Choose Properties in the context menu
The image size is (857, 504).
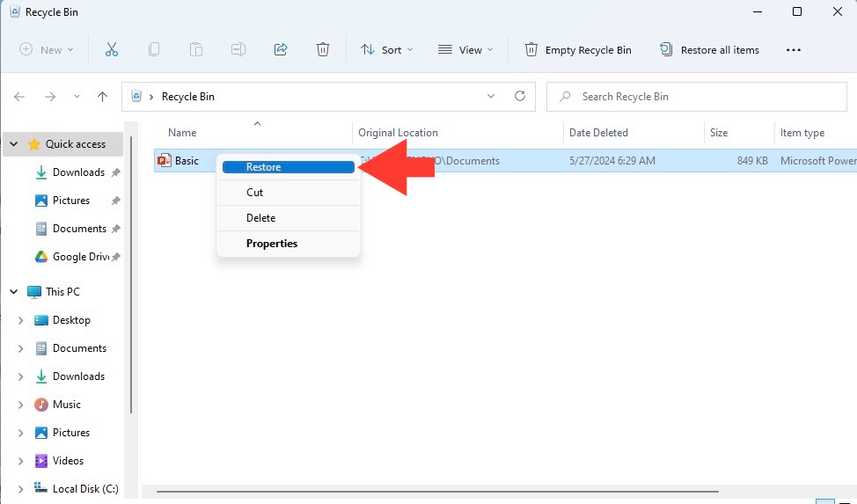[288, 244]
